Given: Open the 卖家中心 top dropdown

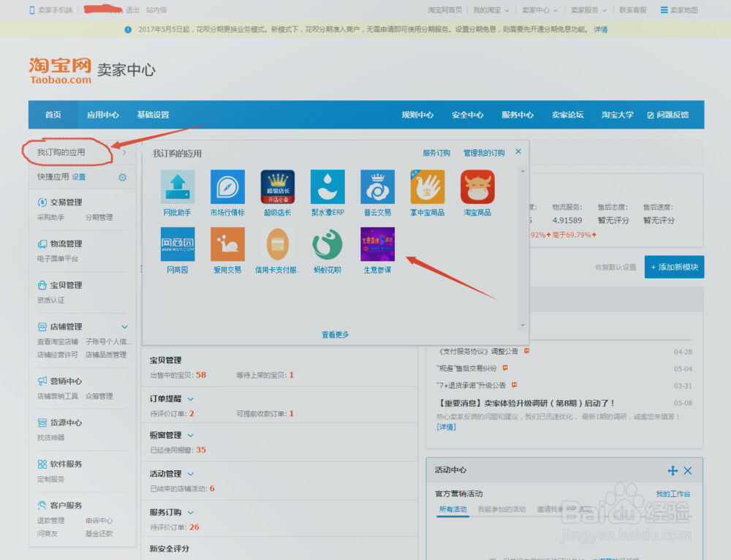Looking at the screenshot, I should click(x=540, y=10).
